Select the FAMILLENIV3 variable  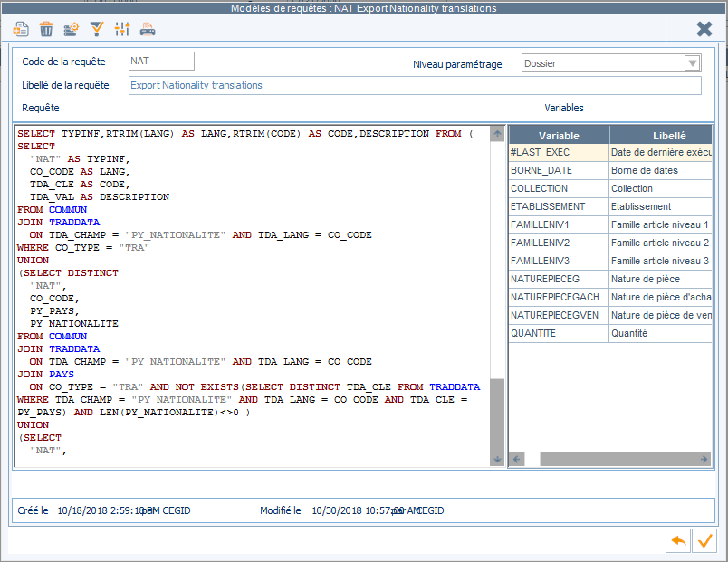coord(559,262)
